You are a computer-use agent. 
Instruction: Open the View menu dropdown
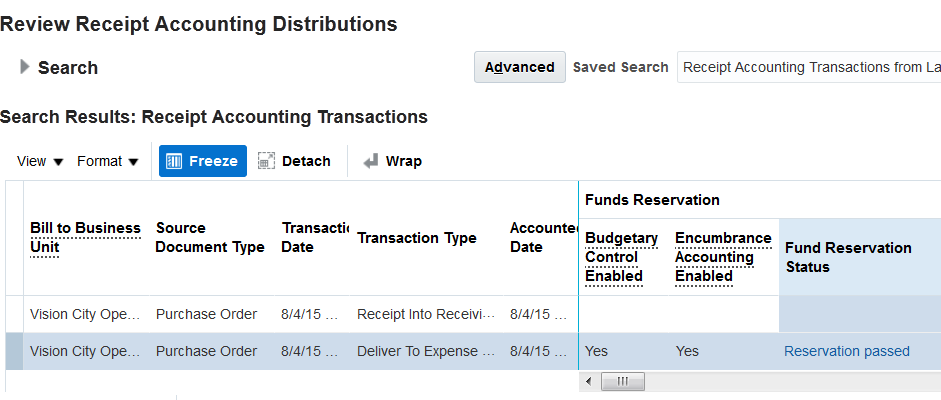coord(40,161)
